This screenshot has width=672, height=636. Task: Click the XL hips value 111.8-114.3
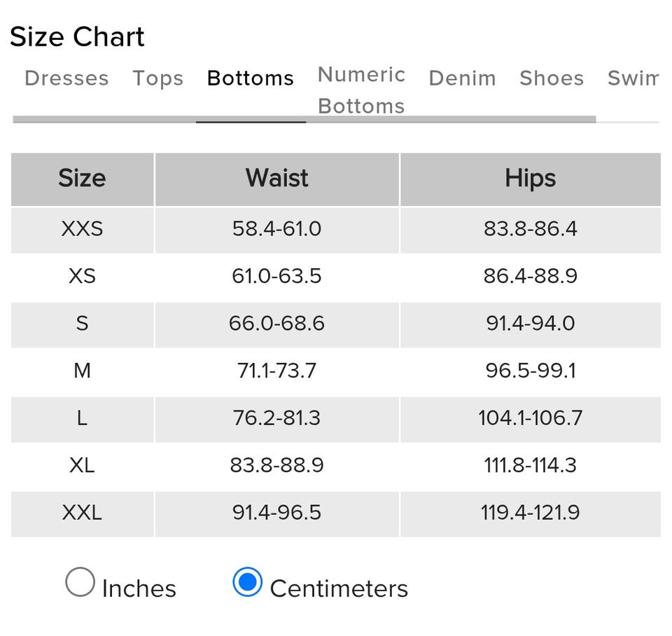point(530,465)
